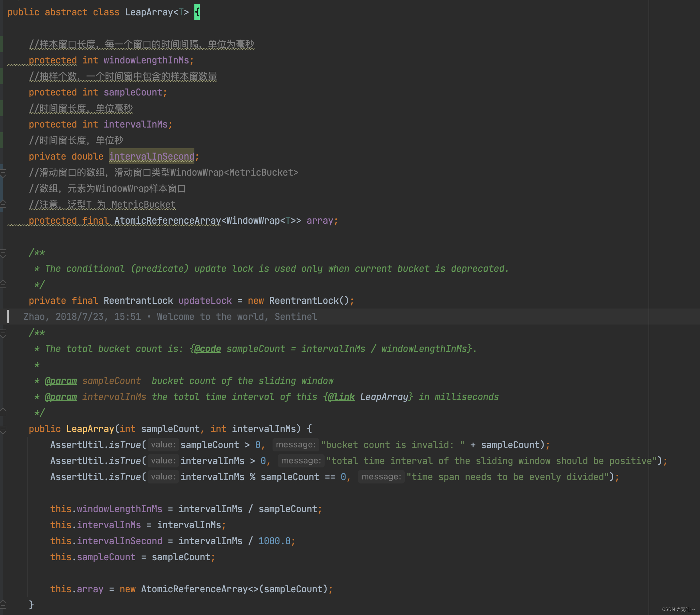Image resolution: width=700 pixels, height=615 pixels.
Task: Click 'this.sampleCount' in the constructor assignment
Action: [93, 557]
